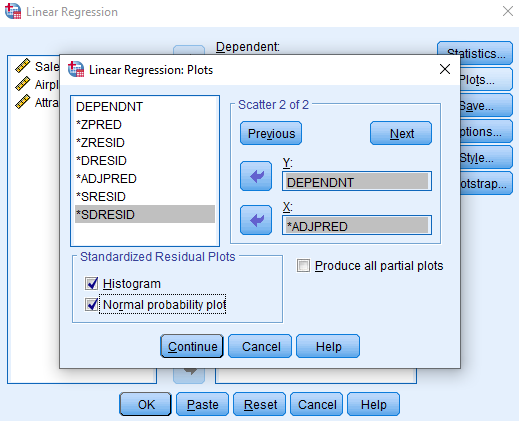Click Paste in the Linear Regression window

(x=202, y=404)
